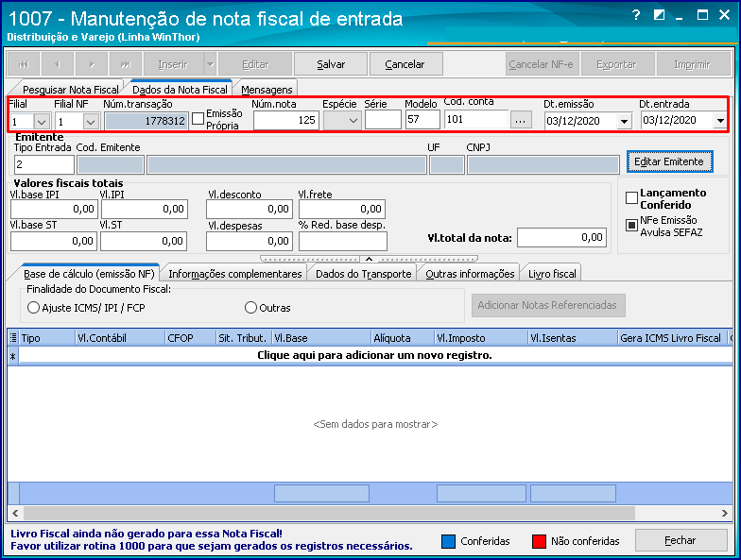Click the Vl.total da nota field
The image size is (741, 560).
pyautogui.click(x=561, y=237)
